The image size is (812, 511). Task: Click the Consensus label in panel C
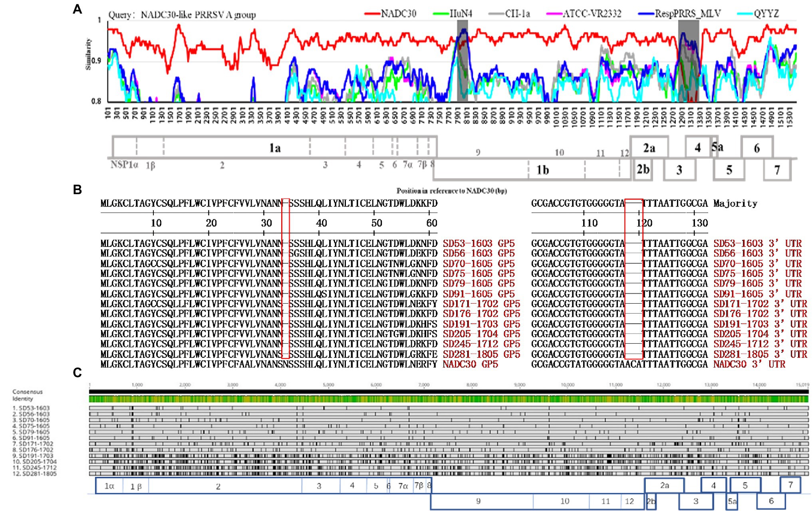(x=27, y=392)
